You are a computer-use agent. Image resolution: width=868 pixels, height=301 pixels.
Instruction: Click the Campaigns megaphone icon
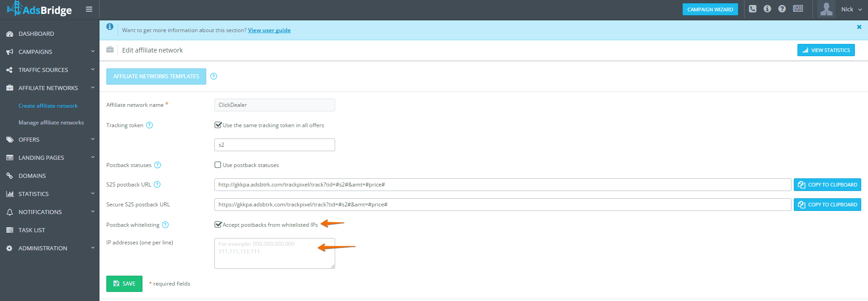pyautogui.click(x=9, y=52)
